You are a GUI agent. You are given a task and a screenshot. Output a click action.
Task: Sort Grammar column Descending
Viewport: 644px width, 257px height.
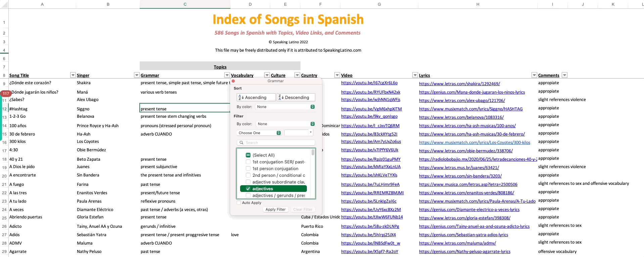click(296, 97)
